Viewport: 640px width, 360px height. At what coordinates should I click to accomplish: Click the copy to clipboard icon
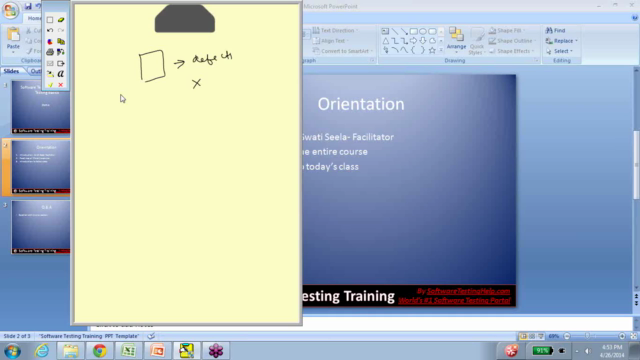pos(61,41)
